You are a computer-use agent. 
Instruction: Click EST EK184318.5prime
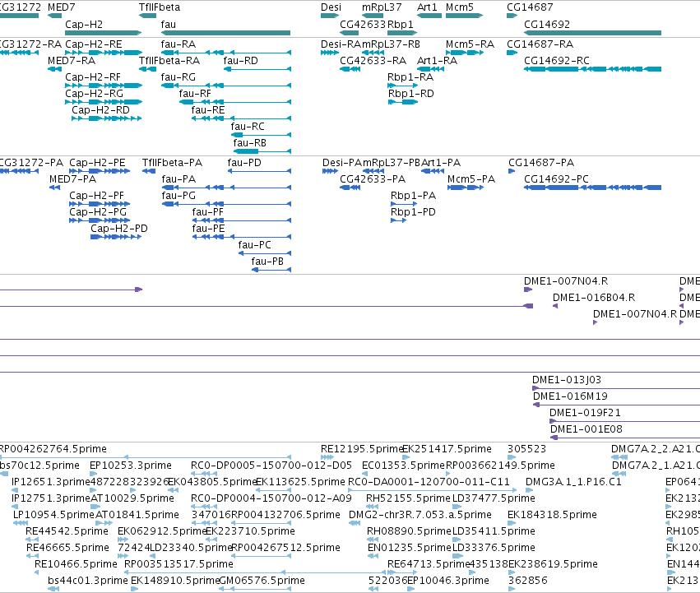click(511, 523)
